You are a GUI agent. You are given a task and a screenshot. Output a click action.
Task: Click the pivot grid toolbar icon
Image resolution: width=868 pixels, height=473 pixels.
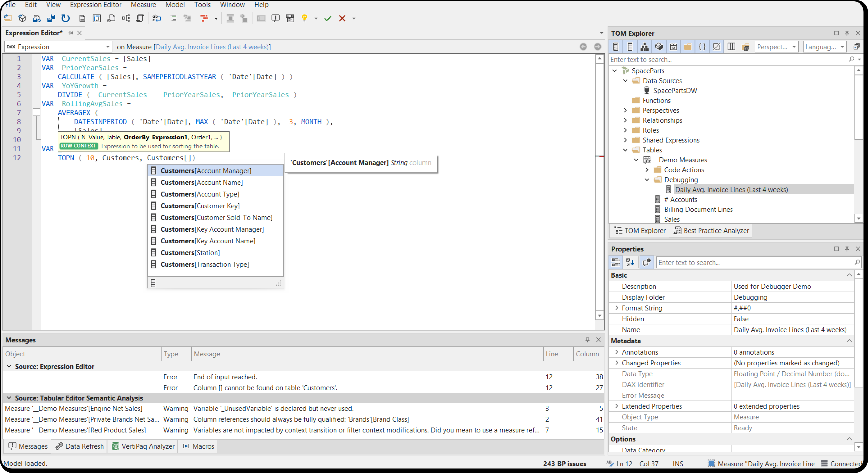coord(97,18)
